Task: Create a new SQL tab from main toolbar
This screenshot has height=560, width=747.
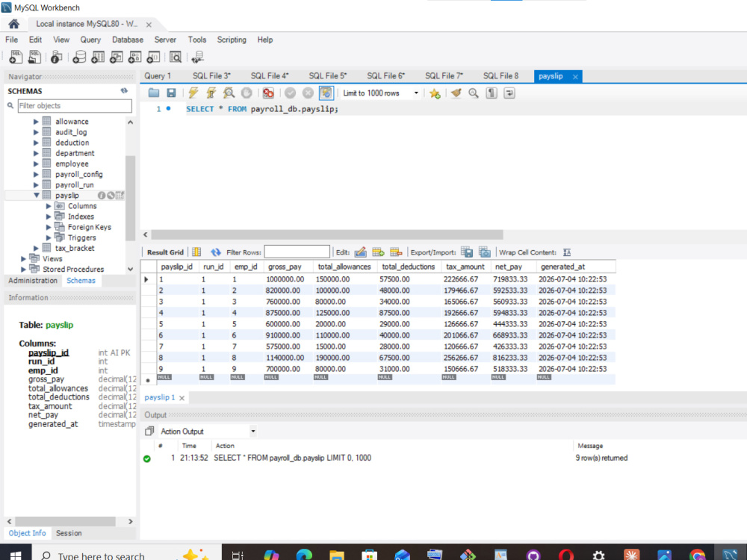Action: pos(16,57)
